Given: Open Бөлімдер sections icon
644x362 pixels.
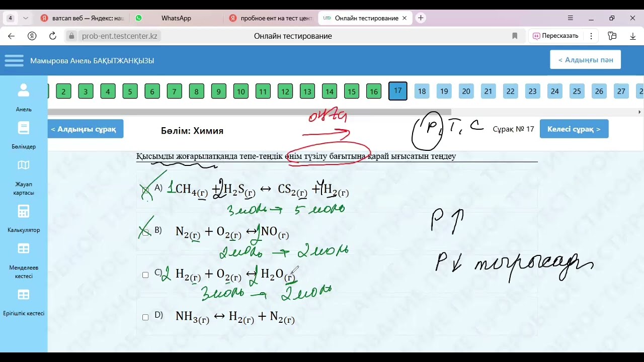Looking at the screenshot, I should point(24,128).
